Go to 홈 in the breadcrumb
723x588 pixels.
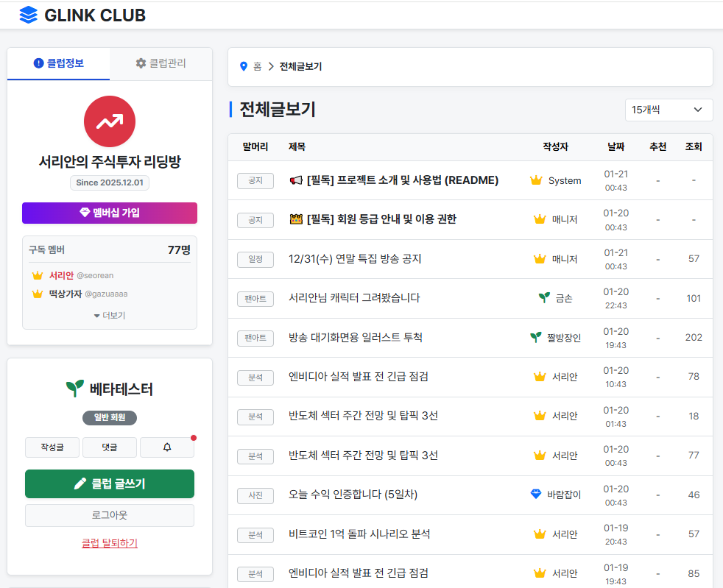257,66
